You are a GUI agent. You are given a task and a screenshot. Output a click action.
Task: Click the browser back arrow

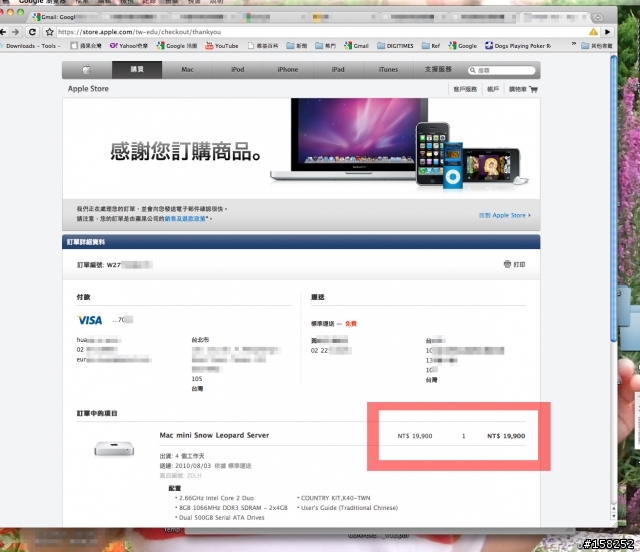click(x=3, y=32)
